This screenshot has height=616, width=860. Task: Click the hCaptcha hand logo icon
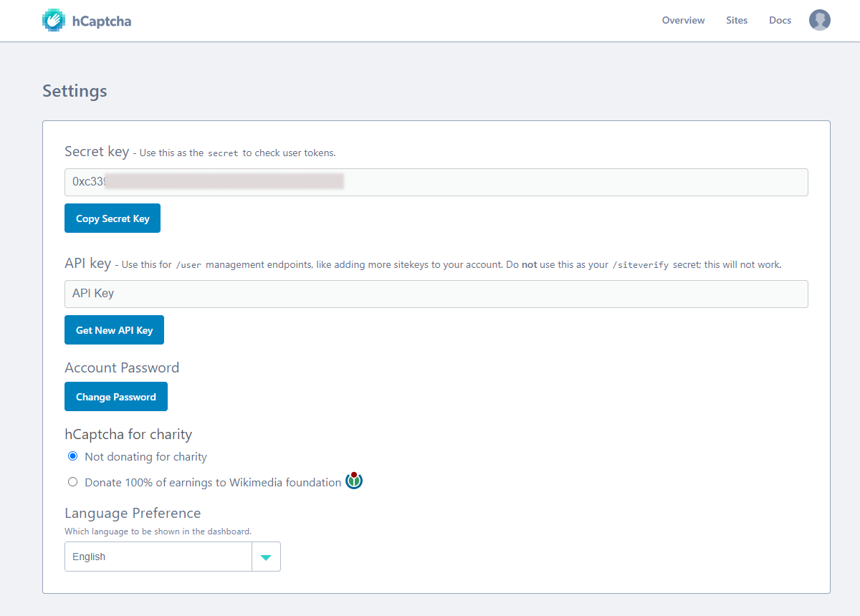[54, 20]
